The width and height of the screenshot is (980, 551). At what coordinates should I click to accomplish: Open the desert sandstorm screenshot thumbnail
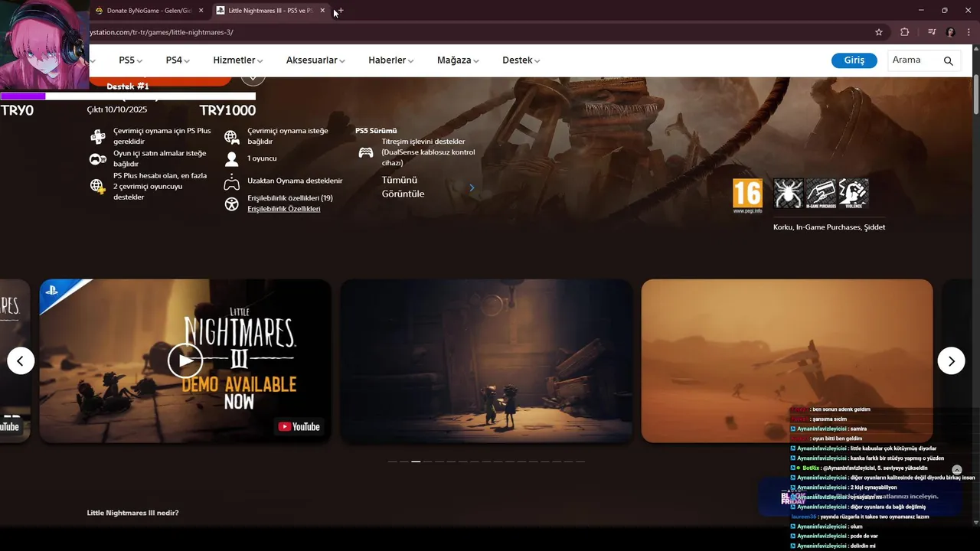pos(787,360)
